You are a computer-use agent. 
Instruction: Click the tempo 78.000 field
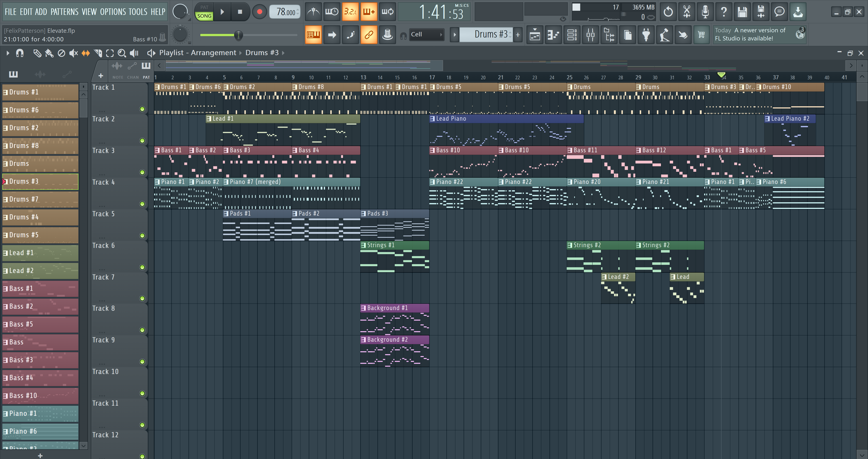tap(285, 12)
